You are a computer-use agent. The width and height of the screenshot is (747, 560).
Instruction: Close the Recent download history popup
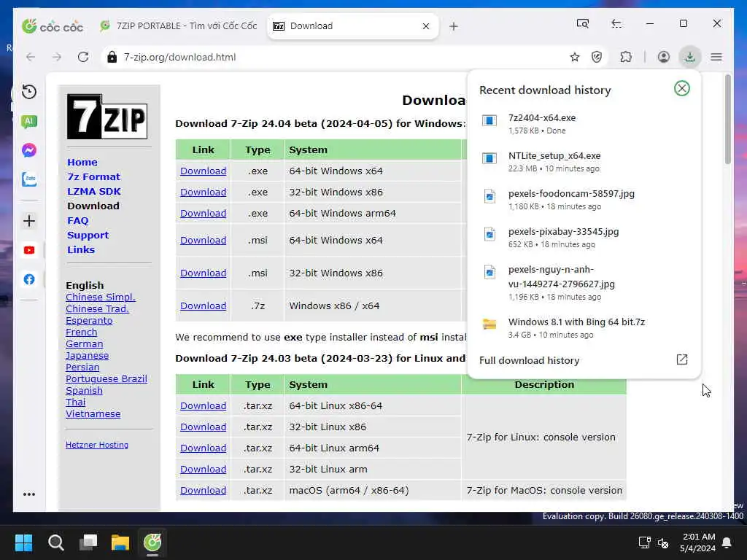[682, 88]
